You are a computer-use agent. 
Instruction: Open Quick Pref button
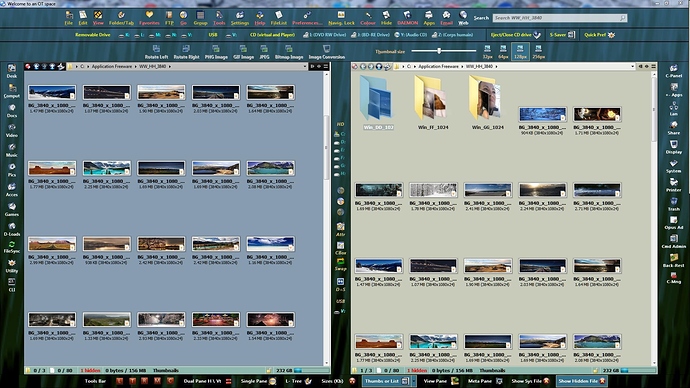(x=599, y=35)
